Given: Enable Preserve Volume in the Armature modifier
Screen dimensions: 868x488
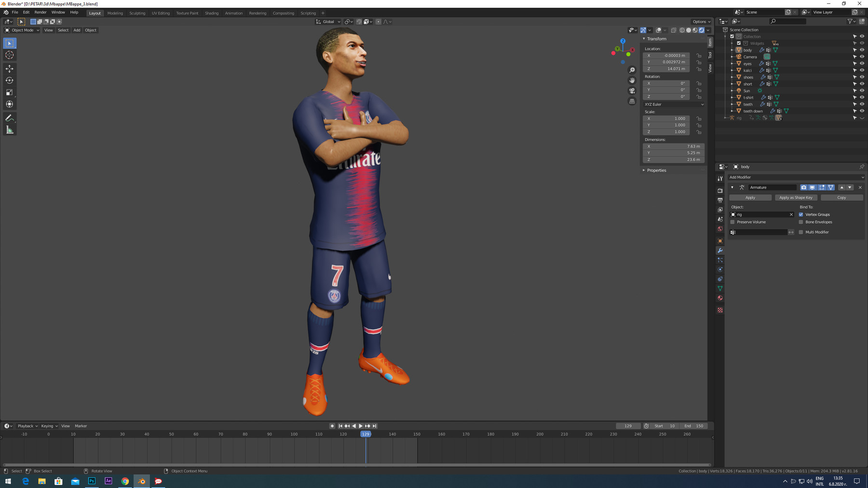Looking at the screenshot, I should (732, 222).
